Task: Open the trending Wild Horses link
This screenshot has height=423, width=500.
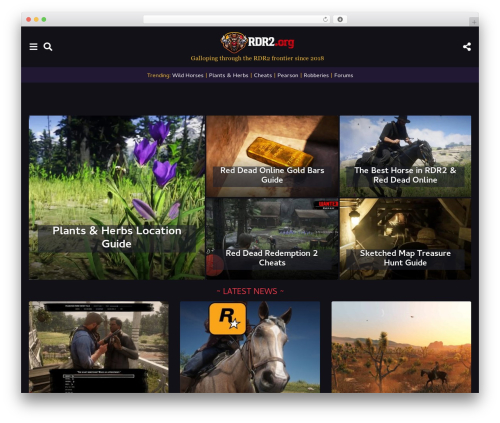Action: [x=188, y=75]
